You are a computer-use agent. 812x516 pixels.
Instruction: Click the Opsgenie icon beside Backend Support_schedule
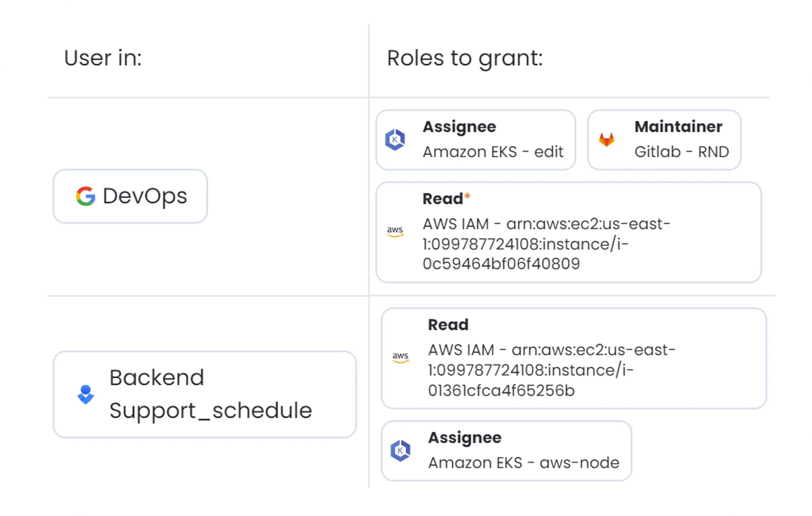click(x=86, y=395)
